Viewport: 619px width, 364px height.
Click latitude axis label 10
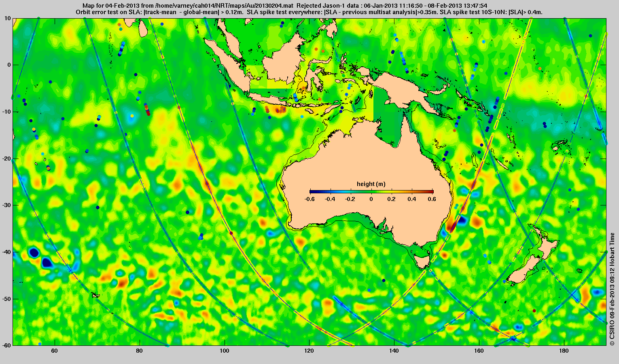tap(8, 18)
